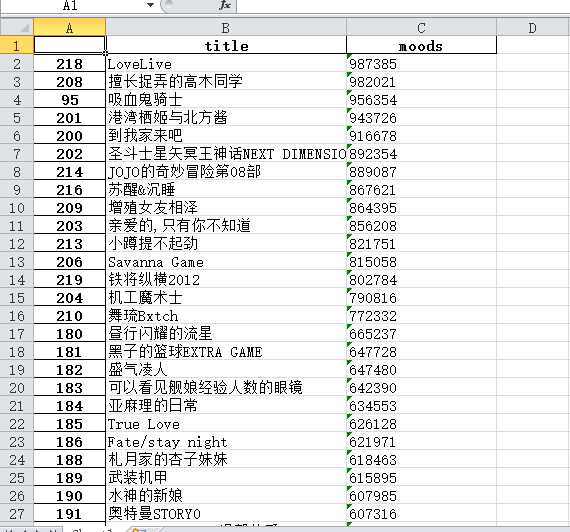Click cell with 增殖女友相泽
Screen dimensions: 570x532
pos(226,208)
